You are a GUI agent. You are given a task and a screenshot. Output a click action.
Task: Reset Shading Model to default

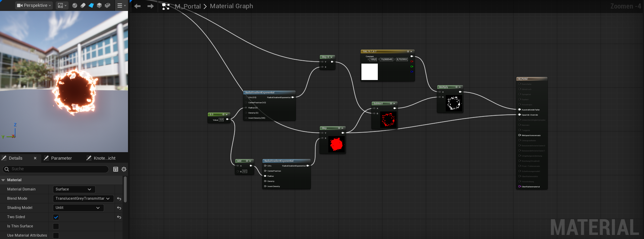119,208
